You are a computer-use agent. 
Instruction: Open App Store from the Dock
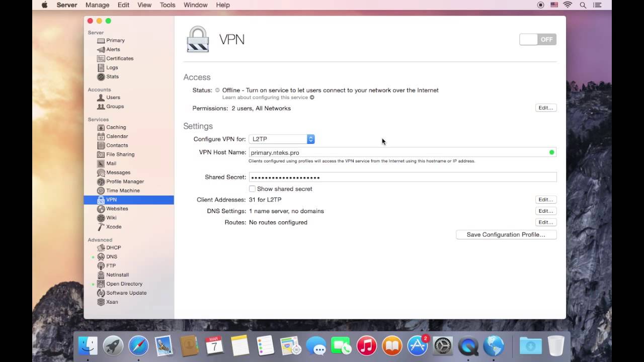pyautogui.click(x=418, y=346)
